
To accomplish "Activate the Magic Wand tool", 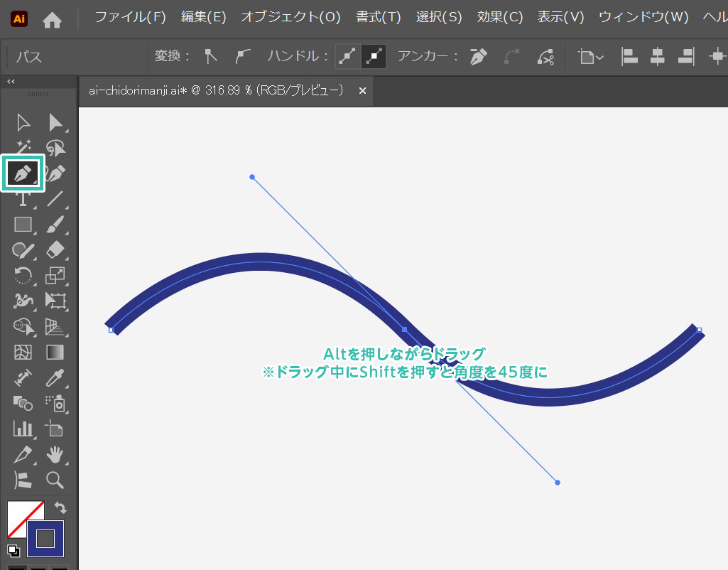I will 23,147.
